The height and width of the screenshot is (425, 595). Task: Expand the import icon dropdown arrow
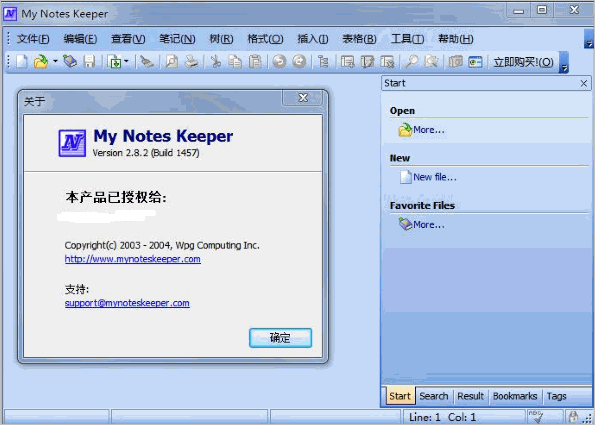coord(126,61)
